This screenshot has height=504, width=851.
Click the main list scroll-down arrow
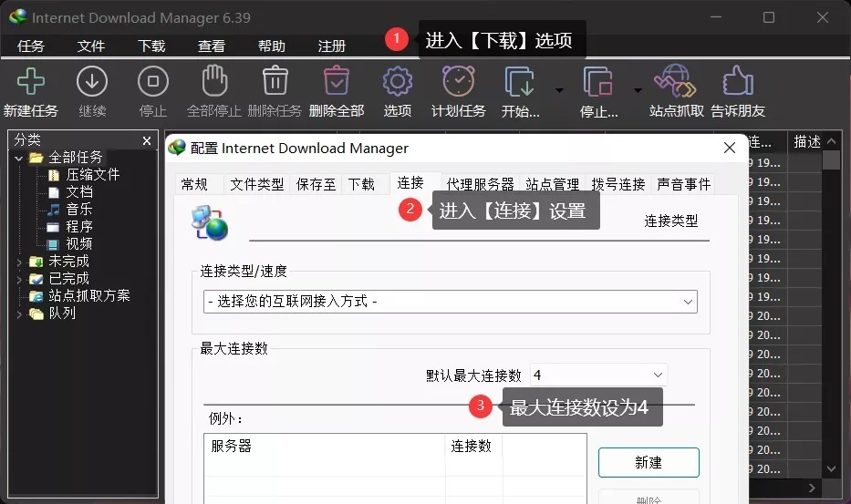click(x=831, y=469)
